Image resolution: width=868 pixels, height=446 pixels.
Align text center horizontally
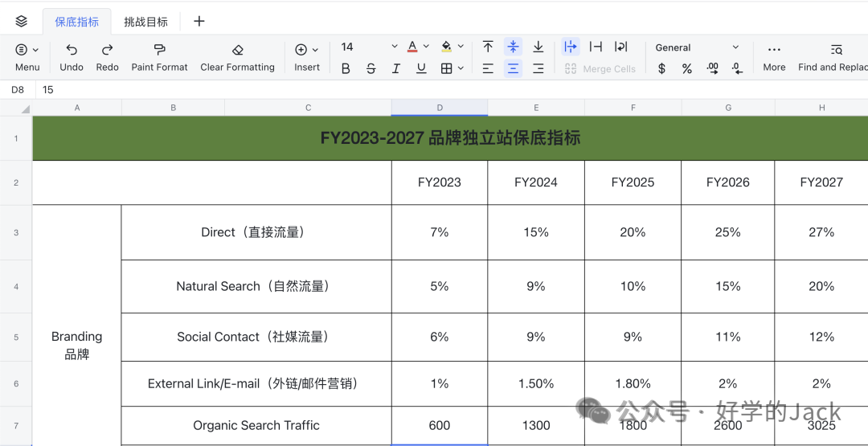[x=513, y=68]
